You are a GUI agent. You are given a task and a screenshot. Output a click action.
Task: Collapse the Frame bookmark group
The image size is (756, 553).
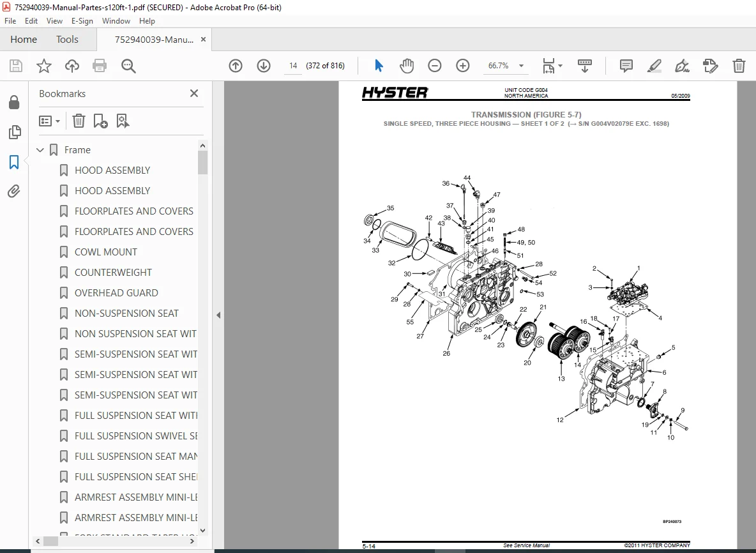click(x=40, y=150)
